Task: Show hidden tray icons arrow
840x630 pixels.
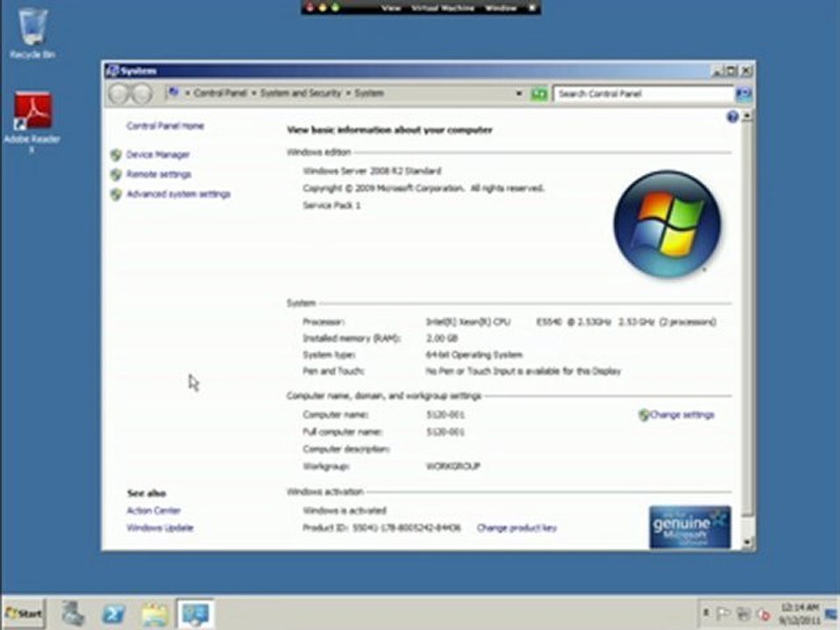Action: [705, 612]
